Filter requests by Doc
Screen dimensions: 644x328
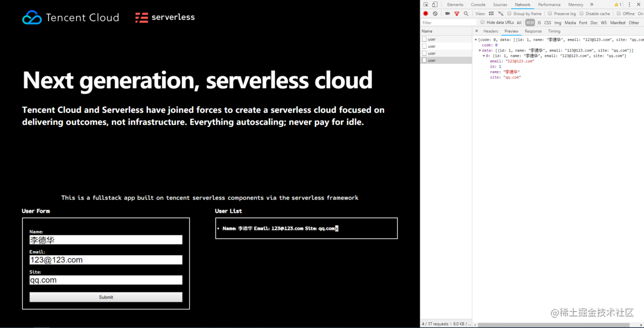(594, 23)
